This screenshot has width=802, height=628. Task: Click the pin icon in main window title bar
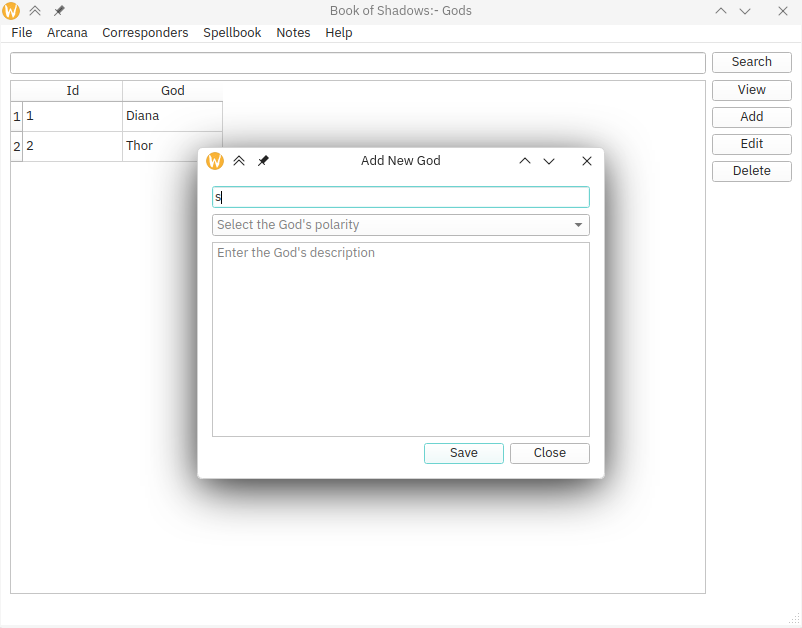(59, 11)
